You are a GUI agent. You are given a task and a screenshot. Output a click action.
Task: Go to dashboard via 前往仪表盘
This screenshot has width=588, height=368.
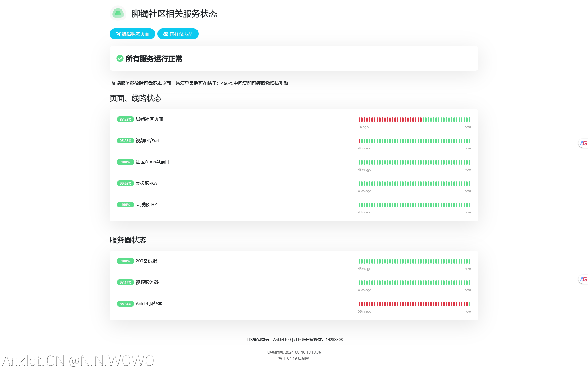(178, 34)
